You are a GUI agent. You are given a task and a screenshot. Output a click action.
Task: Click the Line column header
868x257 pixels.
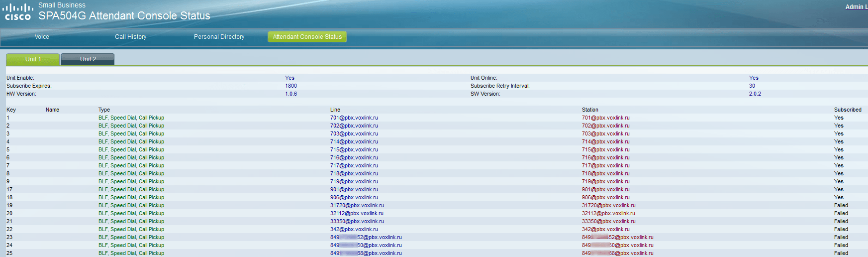pos(335,110)
